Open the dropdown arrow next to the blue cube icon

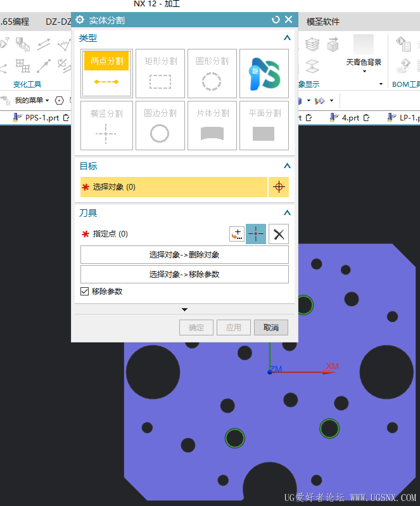(309, 101)
